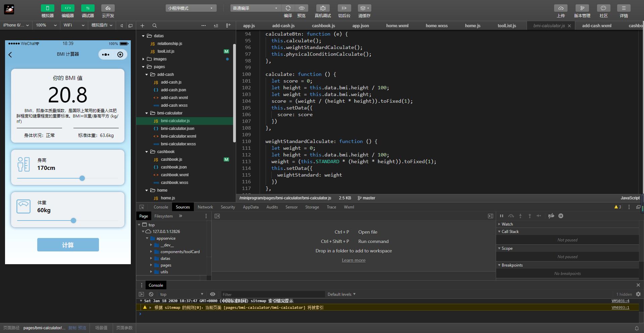Open the clear cache menu
This screenshot has height=333, width=644.
(x=364, y=8)
